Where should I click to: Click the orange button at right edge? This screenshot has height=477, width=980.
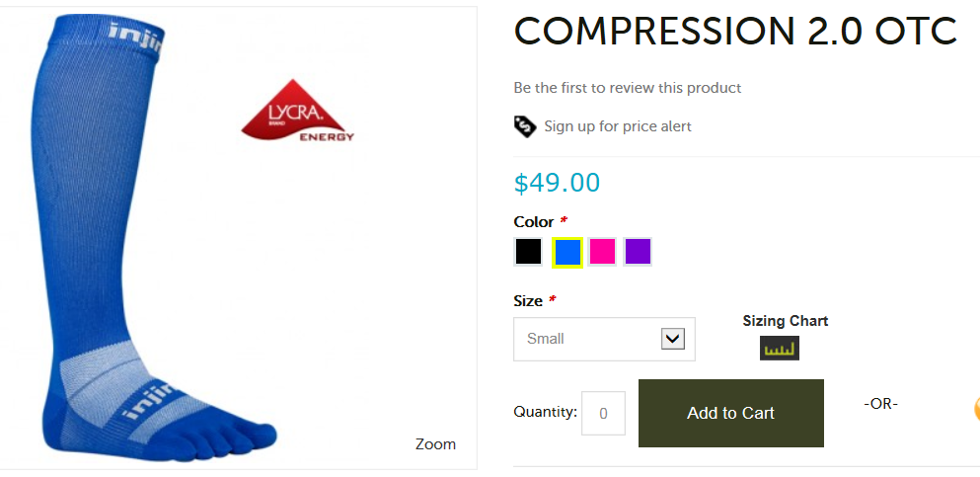pyautogui.click(x=975, y=409)
